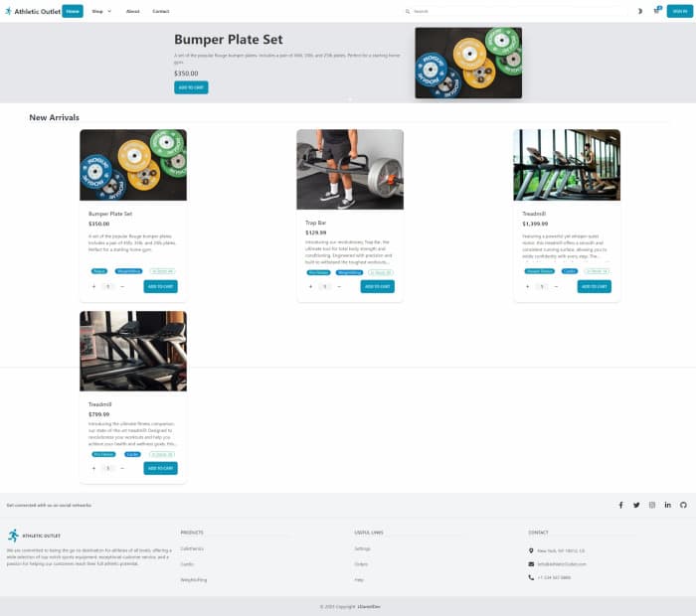Click the Cardio tag on $1,399.99 Treadmill
This screenshot has width=696, height=616.
click(x=570, y=271)
